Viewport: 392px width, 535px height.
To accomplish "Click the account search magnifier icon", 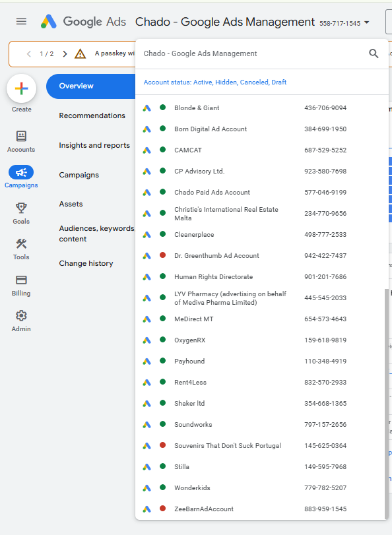I will pos(374,53).
